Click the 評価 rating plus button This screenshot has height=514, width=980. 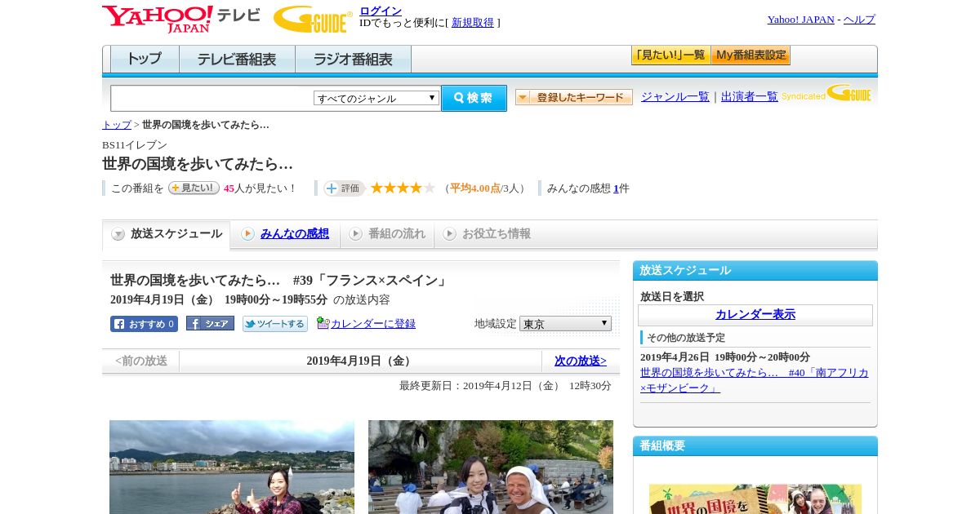click(344, 188)
